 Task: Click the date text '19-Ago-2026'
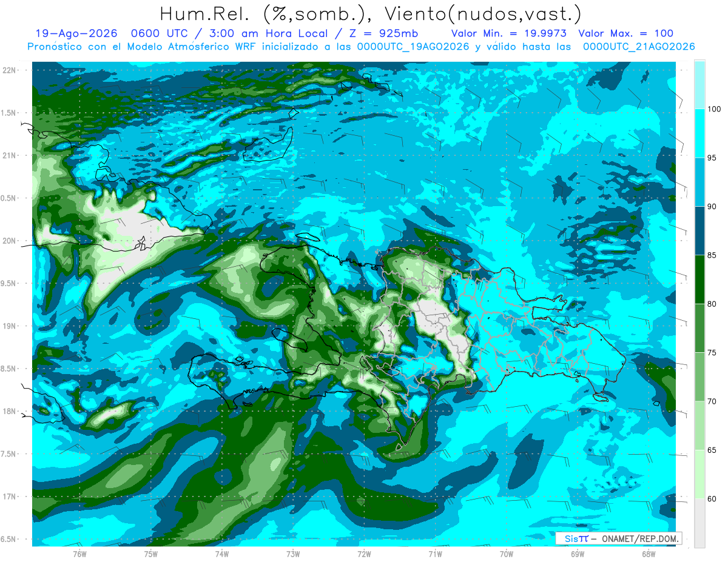pos(76,34)
